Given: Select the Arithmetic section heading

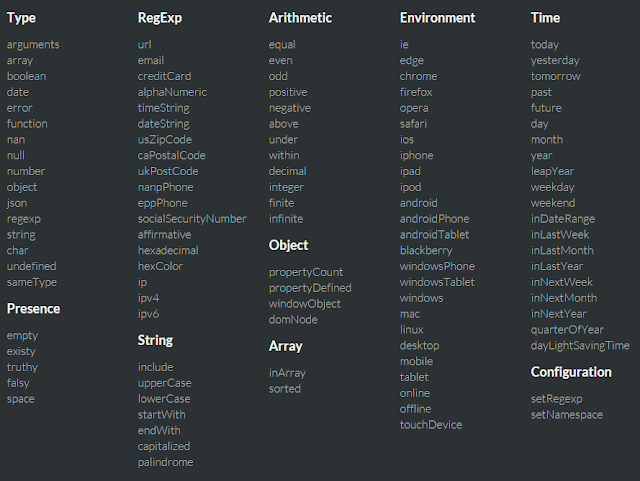Looking at the screenshot, I should click(300, 18).
